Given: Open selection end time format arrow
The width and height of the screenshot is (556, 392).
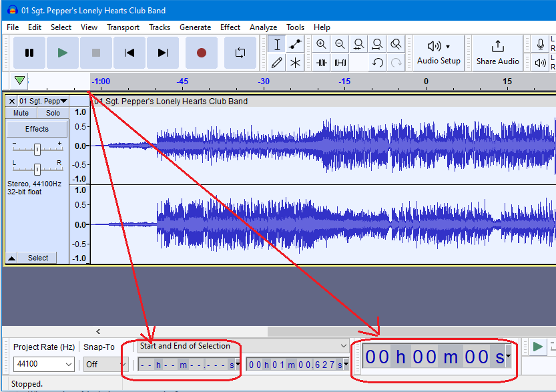Looking at the screenshot, I should coord(346,365).
